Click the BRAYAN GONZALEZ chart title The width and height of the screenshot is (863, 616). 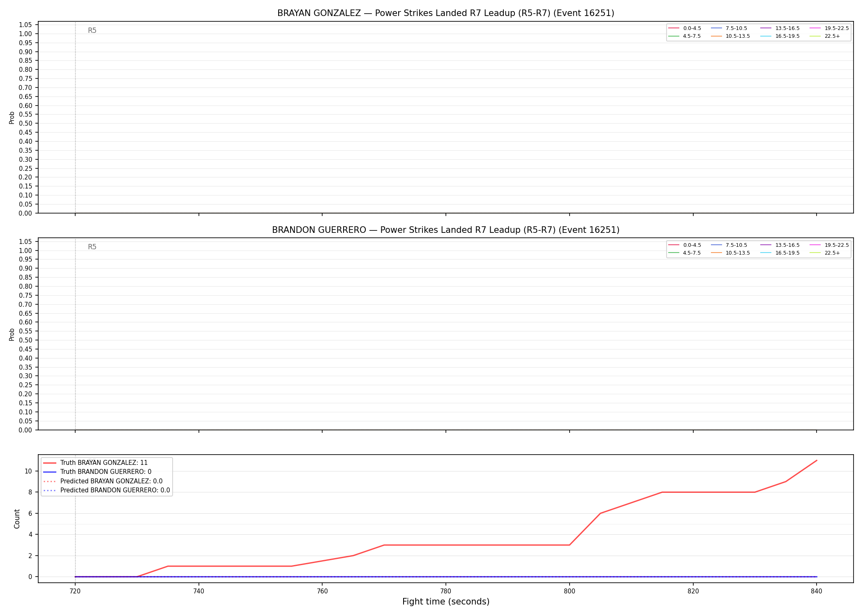[x=445, y=13]
